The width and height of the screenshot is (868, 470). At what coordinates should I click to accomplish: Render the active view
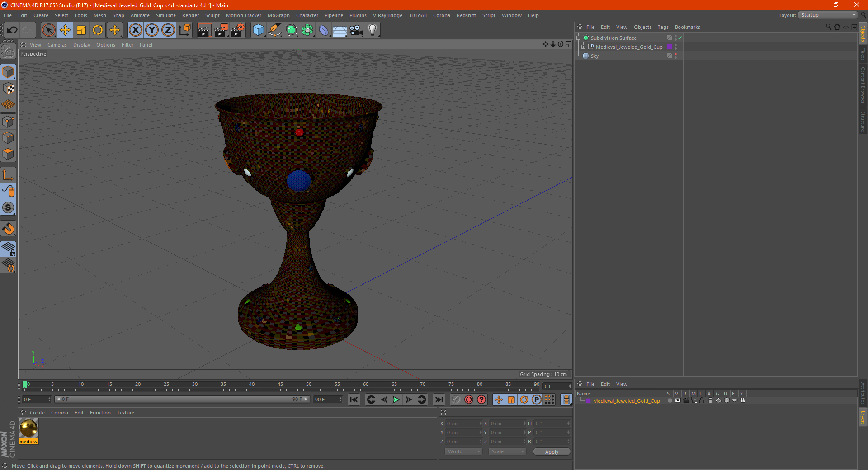click(204, 30)
